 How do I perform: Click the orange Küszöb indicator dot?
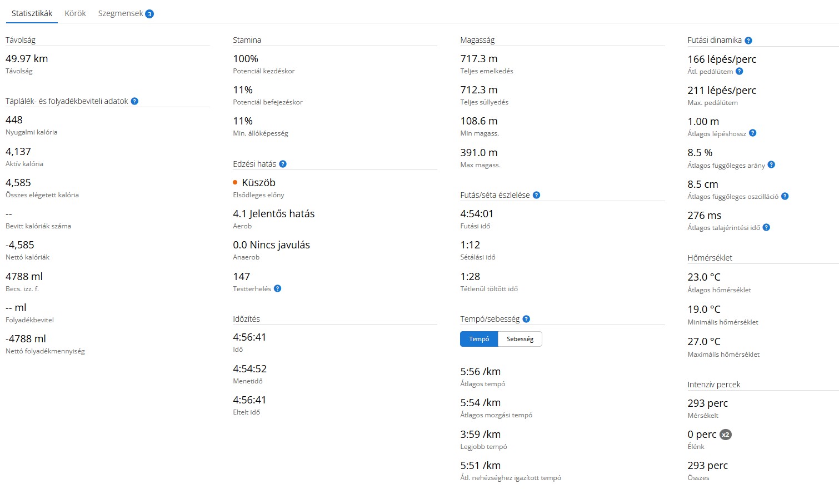tap(236, 182)
